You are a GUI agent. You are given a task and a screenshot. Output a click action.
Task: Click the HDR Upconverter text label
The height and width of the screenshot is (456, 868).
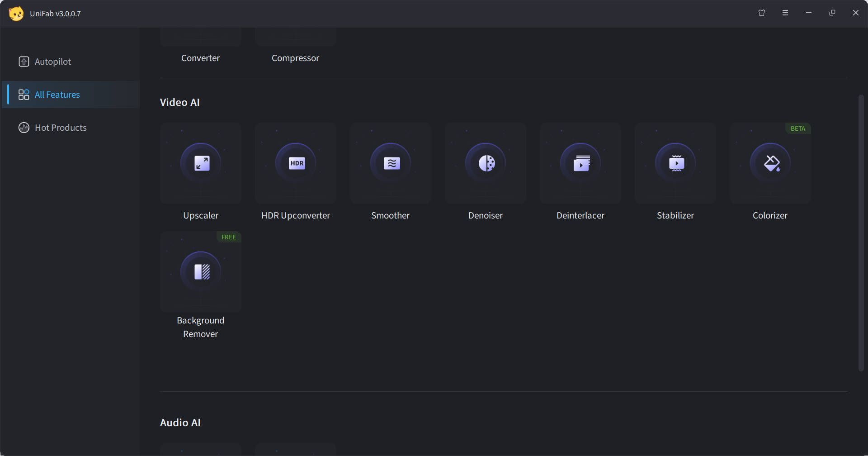[x=296, y=215]
